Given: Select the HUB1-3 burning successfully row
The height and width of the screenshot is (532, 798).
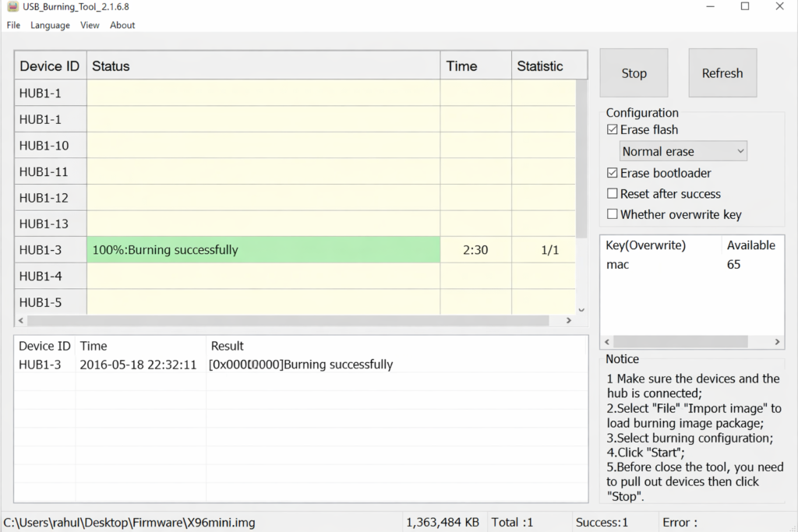Looking at the screenshot, I should 263,250.
